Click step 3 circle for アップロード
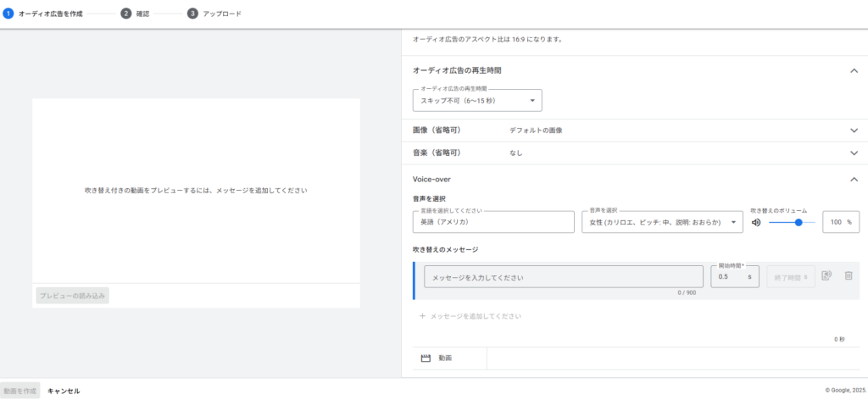Viewport: 868px width, 400px height. tap(193, 14)
